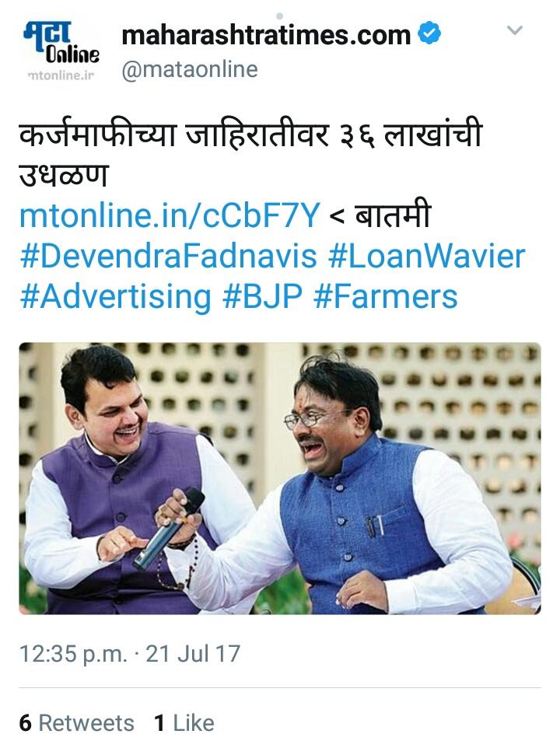The image size is (560, 741).
Task: Tap the mtonline.in text under the logo
Action: tap(61, 75)
